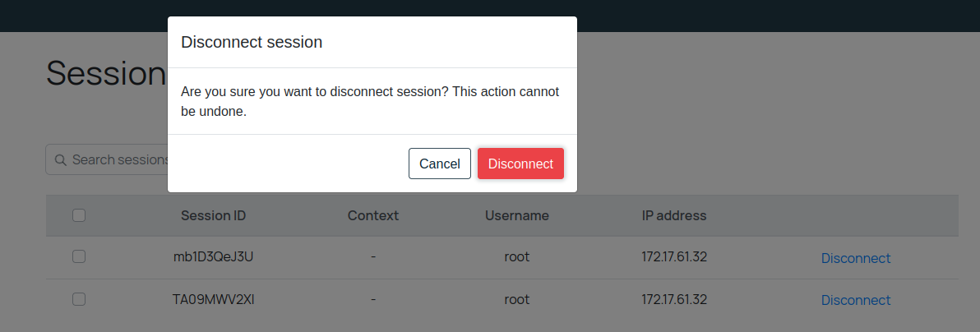Confirm with the red Disconnect button
Image resolution: width=980 pixels, height=332 pixels.
(x=520, y=164)
